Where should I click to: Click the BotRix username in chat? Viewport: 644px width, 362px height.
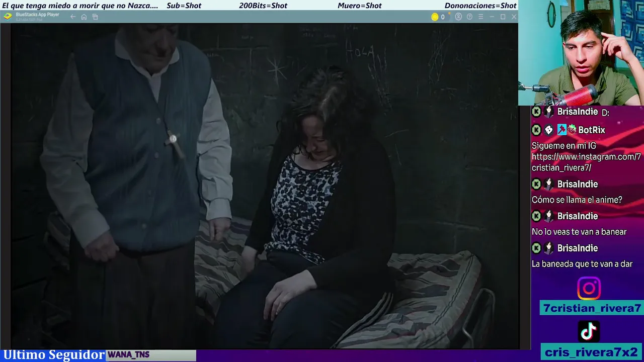coord(592,130)
